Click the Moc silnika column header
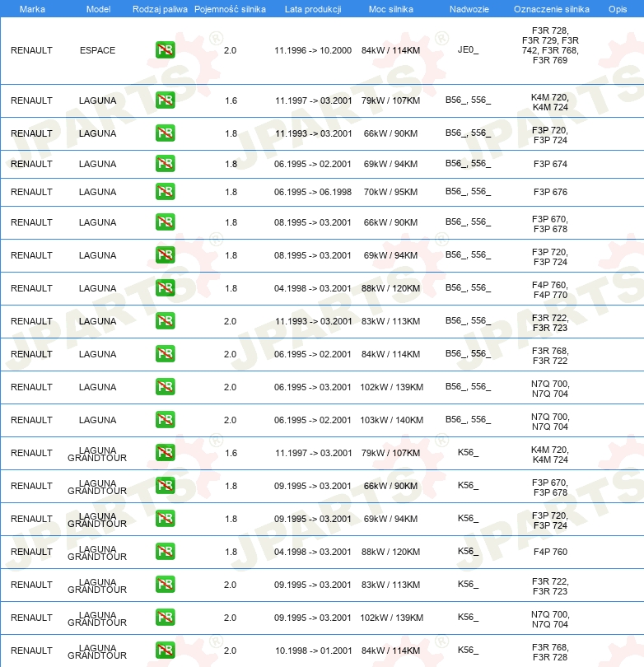644x667 pixels. [x=391, y=9]
